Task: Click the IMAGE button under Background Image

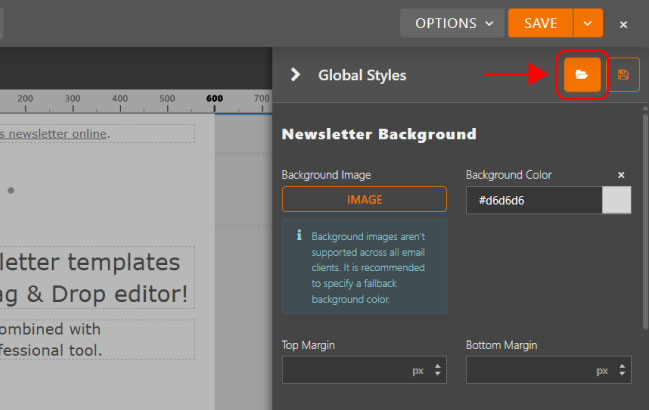Action: point(364,199)
